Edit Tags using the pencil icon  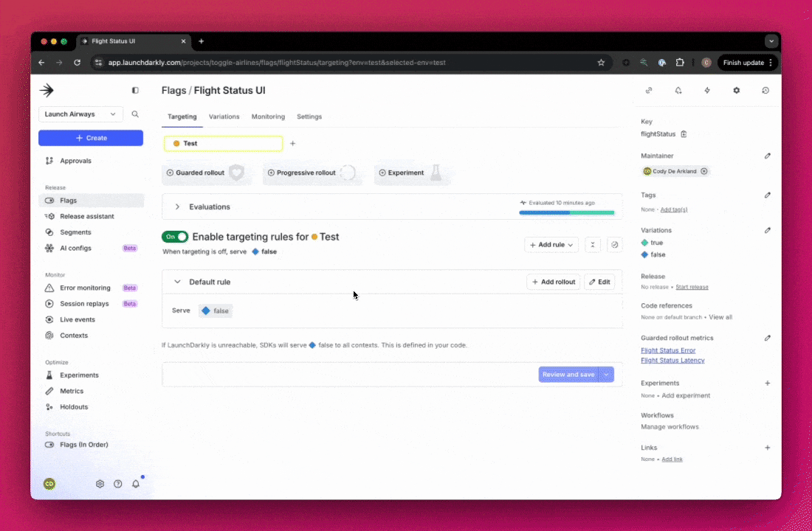768,195
